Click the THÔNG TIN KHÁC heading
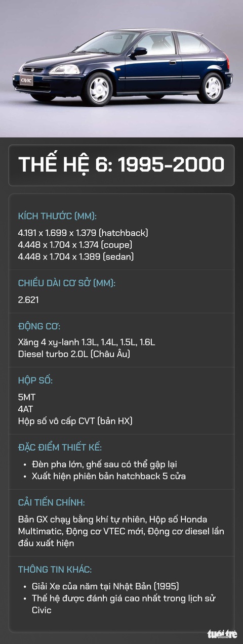This screenshot has width=243, height=644. pos(55,569)
